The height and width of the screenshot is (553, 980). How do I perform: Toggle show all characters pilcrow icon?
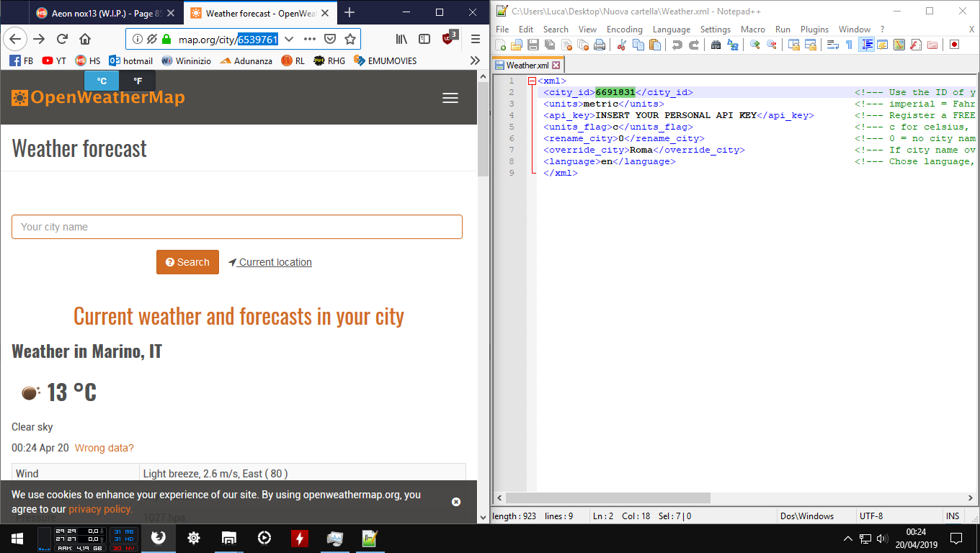849,45
